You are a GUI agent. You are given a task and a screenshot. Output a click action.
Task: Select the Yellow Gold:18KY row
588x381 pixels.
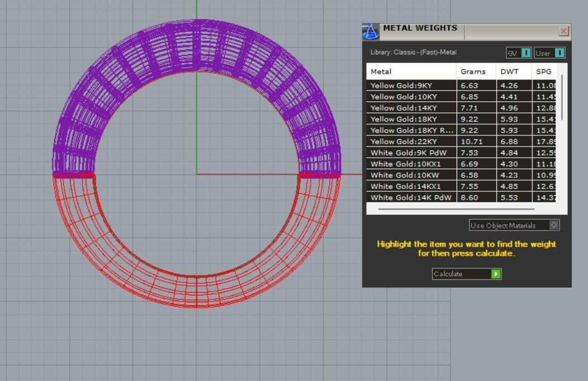(461, 119)
